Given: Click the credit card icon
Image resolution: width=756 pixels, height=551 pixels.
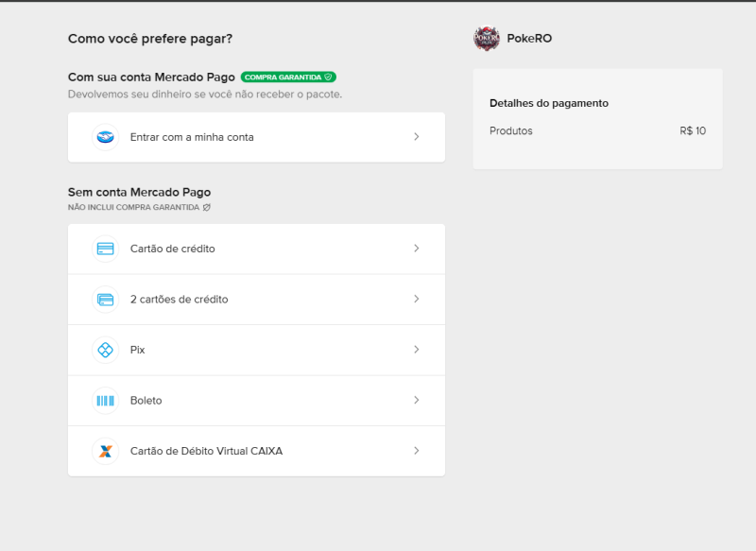Looking at the screenshot, I should tap(105, 249).
